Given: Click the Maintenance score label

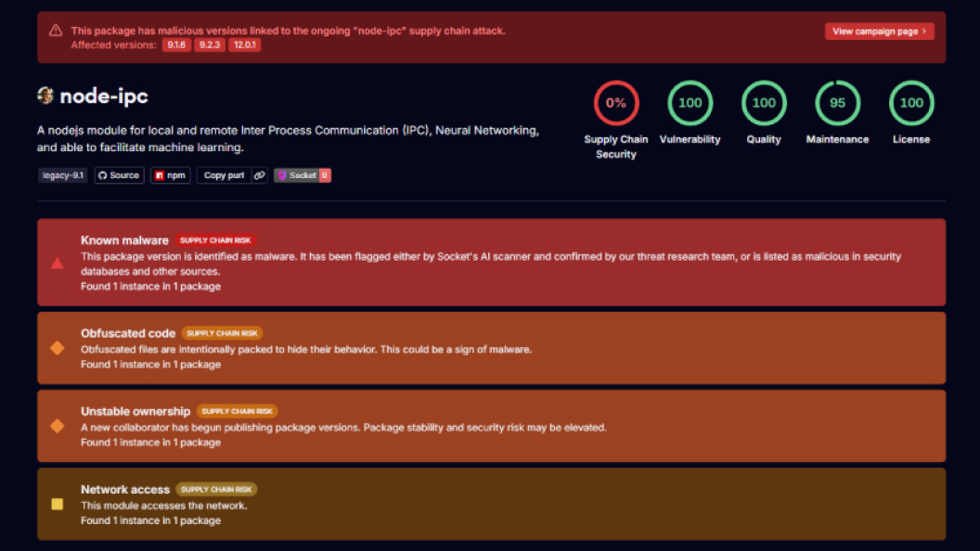Looking at the screenshot, I should point(837,140).
